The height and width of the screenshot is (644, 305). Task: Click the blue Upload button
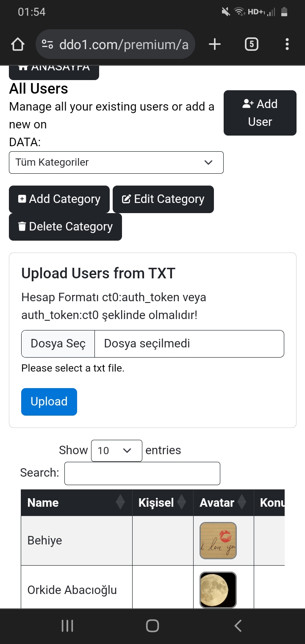tap(49, 402)
